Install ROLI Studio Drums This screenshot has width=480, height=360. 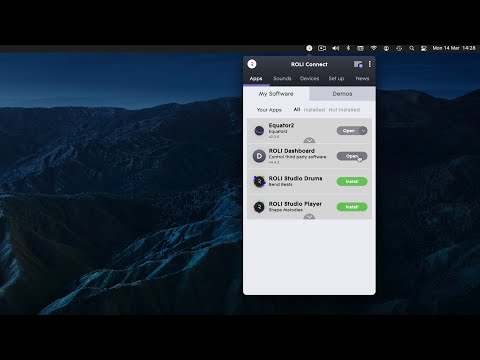352,181
